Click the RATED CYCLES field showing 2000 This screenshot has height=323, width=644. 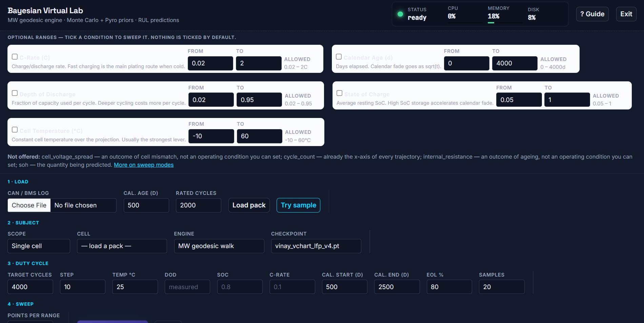[199, 205]
